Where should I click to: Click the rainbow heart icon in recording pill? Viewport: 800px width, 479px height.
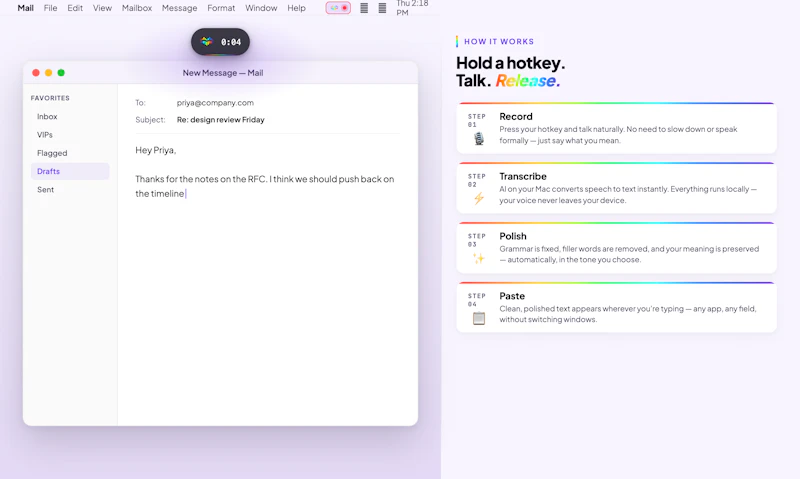click(x=207, y=41)
